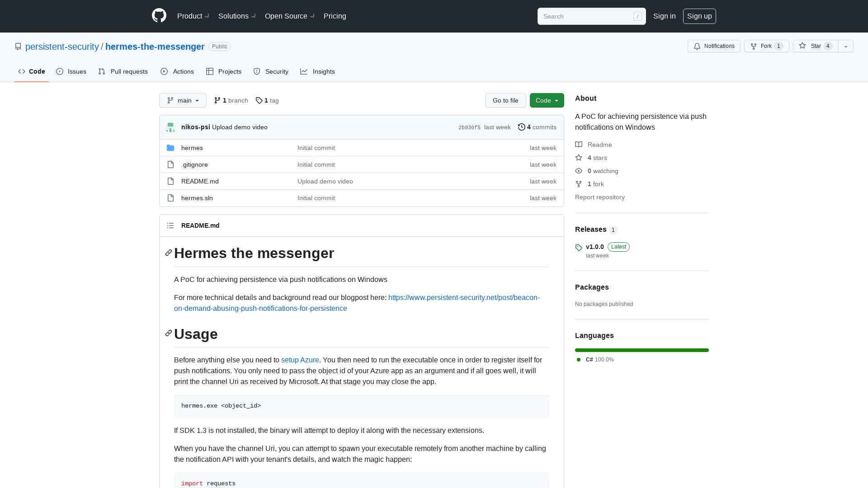The height and width of the screenshot is (488, 868).
Task: View commit history clock icon
Action: (521, 127)
